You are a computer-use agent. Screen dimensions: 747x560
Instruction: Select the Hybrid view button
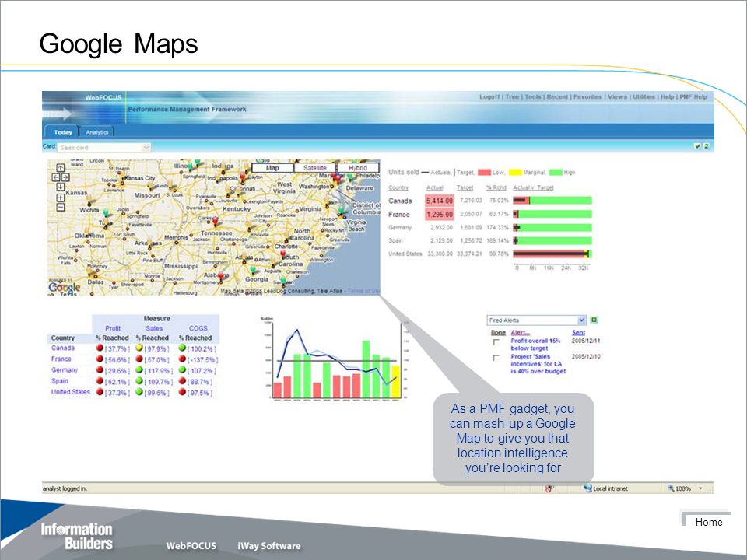pos(358,168)
